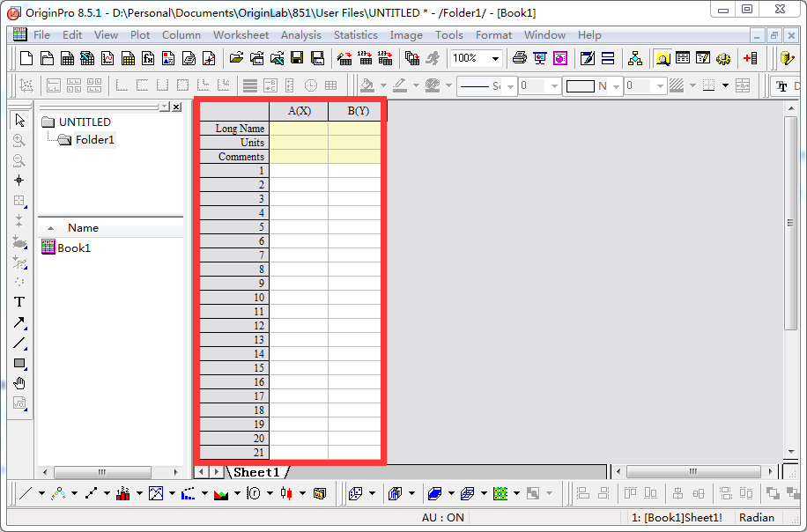Click the Results Log icon
This screenshot has height=532, width=807.
point(683,58)
